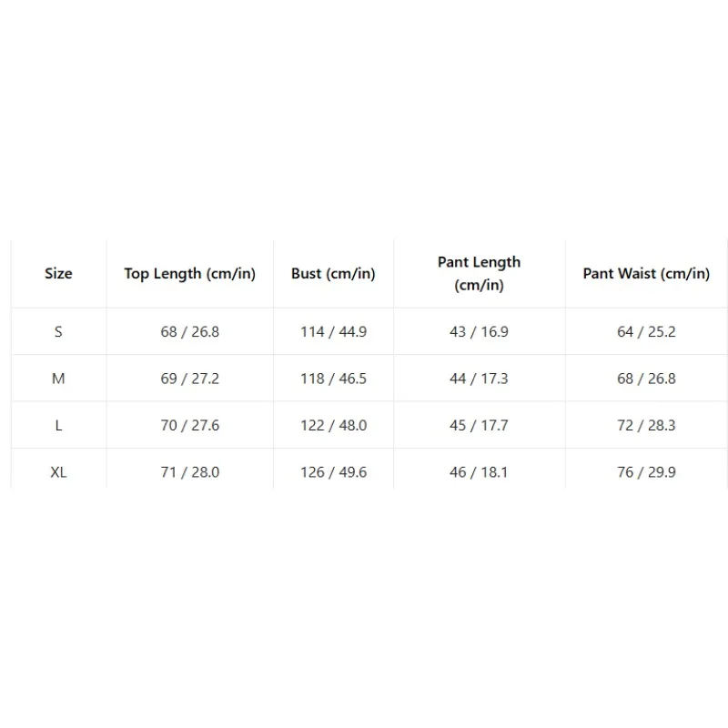Select the 126 / 49.6 bust cell
Image resolution: width=728 pixels, height=728 pixels.
[333, 472]
